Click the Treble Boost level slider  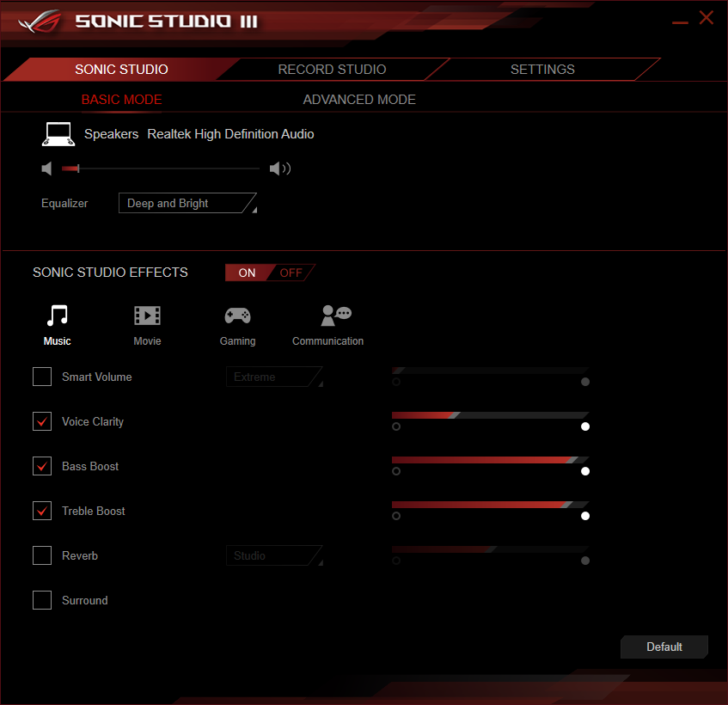[x=490, y=505]
